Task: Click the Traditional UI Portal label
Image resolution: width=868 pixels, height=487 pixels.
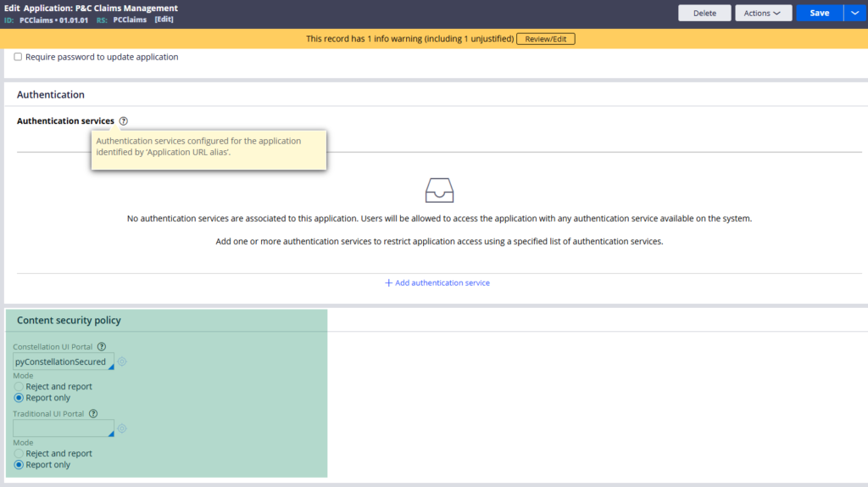Action: pyautogui.click(x=48, y=414)
